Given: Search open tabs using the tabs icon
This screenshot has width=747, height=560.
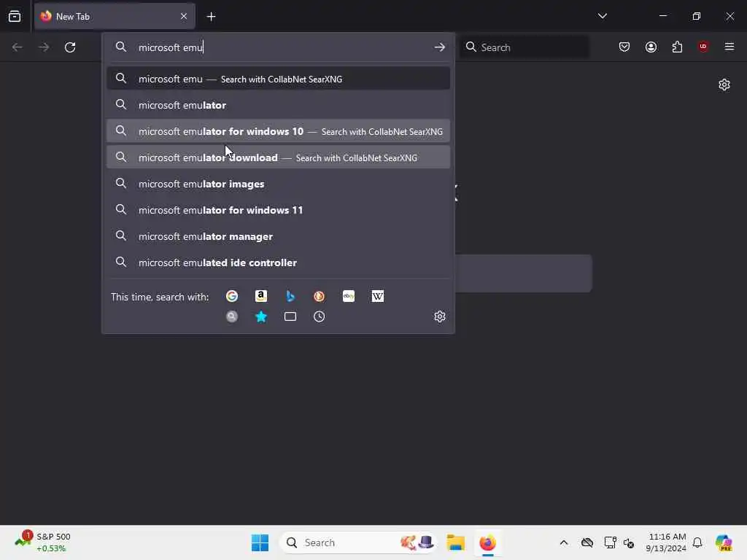Looking at the screenshot, I should 290,316.
